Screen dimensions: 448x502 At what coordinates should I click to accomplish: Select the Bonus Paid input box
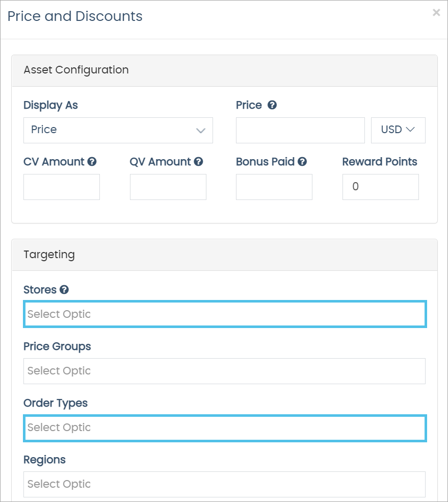(x=274, y=187)
